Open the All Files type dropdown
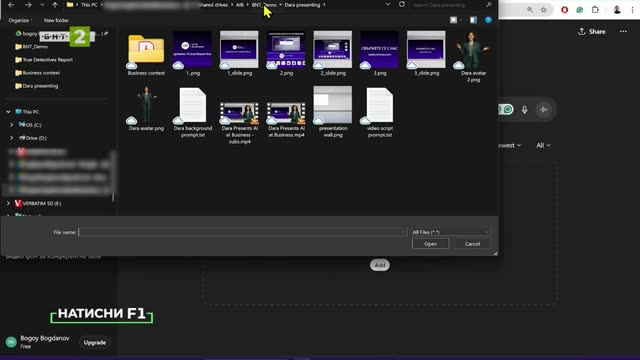 coord(451,232)
